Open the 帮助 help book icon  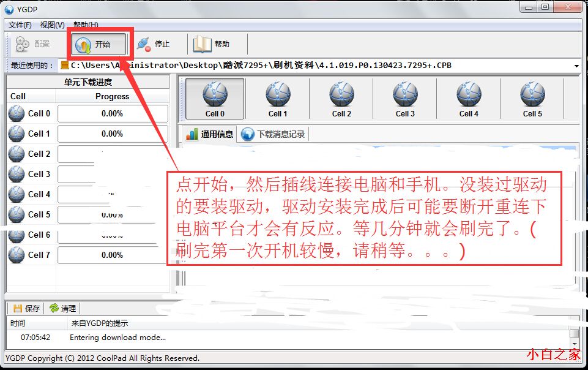point(202,44)
